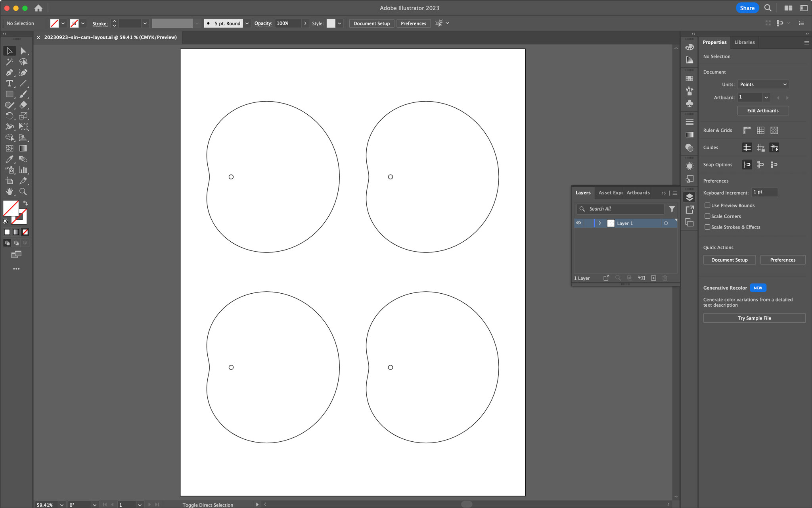Select the Rectangle tool
The width and height of the screenshot is (812, 508).
(9, 94)
